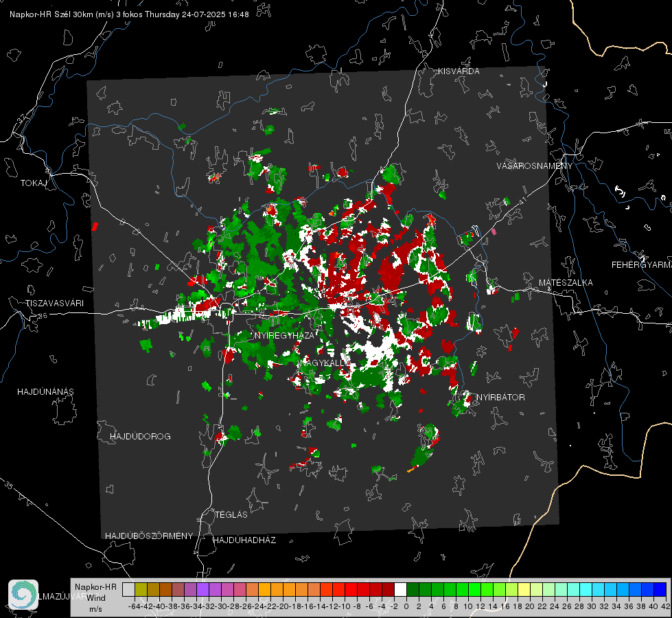Click the NYÍRBÁTOR town label

pos(500,398)
